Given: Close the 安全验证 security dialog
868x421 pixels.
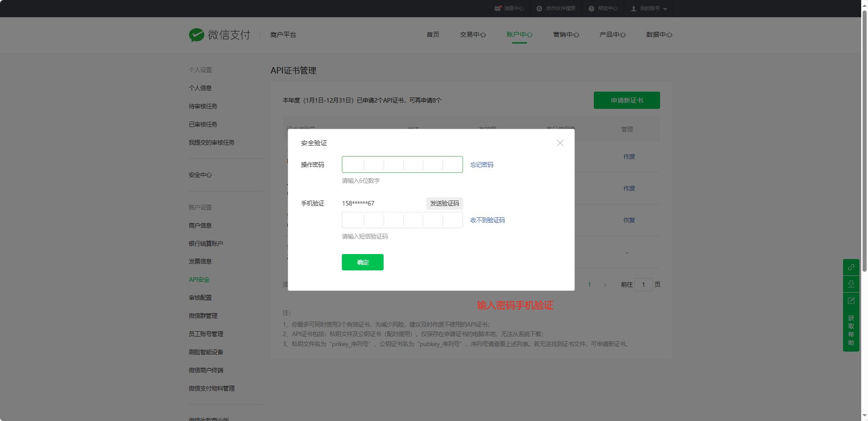Looking at the screenshot, I should [560, 143].
